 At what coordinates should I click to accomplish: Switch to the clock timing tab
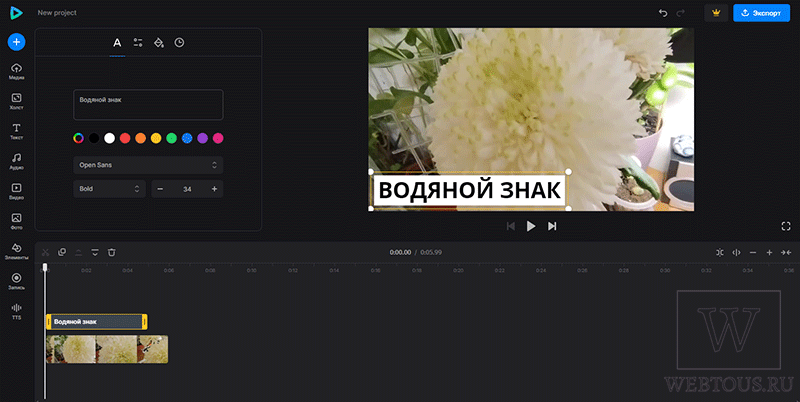tap(179, 43)
